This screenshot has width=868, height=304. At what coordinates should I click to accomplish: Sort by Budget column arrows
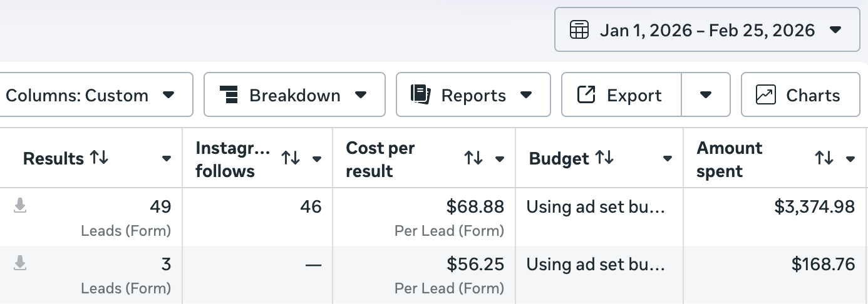[x=604, y=158]
